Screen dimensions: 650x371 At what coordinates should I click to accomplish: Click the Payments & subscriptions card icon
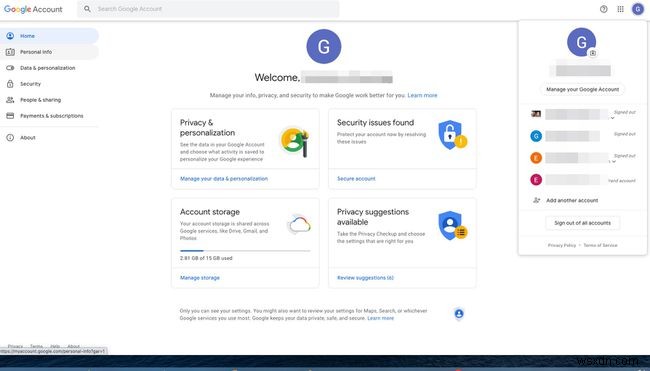10,116
